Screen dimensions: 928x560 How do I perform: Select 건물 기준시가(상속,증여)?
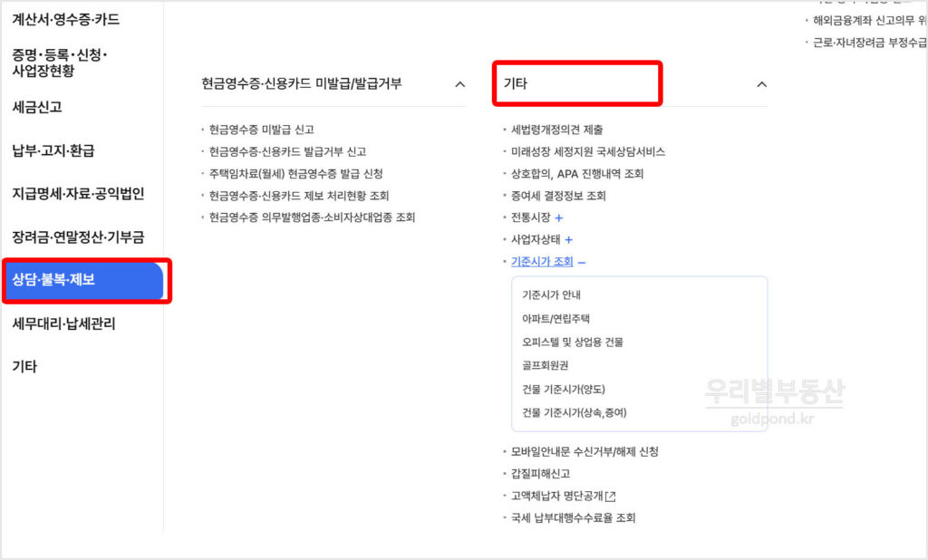574,412
